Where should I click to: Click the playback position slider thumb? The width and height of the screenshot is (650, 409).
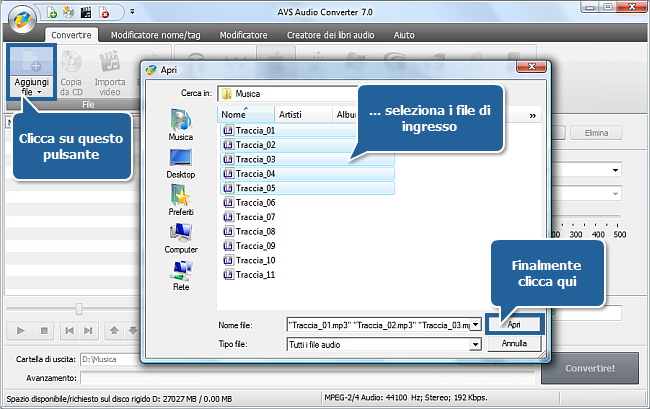tap(79, 309)
